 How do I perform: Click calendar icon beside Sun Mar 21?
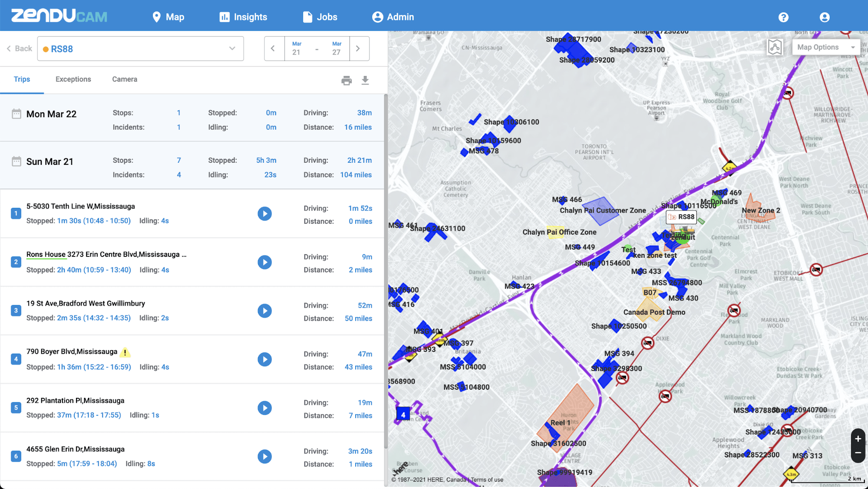coord(17,161)
